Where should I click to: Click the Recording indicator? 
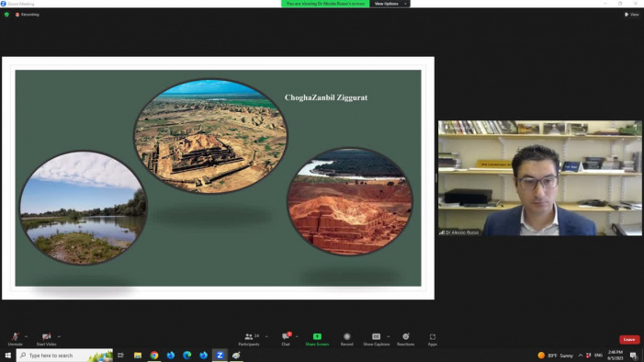pyautogui.click(x=28, y=15)
